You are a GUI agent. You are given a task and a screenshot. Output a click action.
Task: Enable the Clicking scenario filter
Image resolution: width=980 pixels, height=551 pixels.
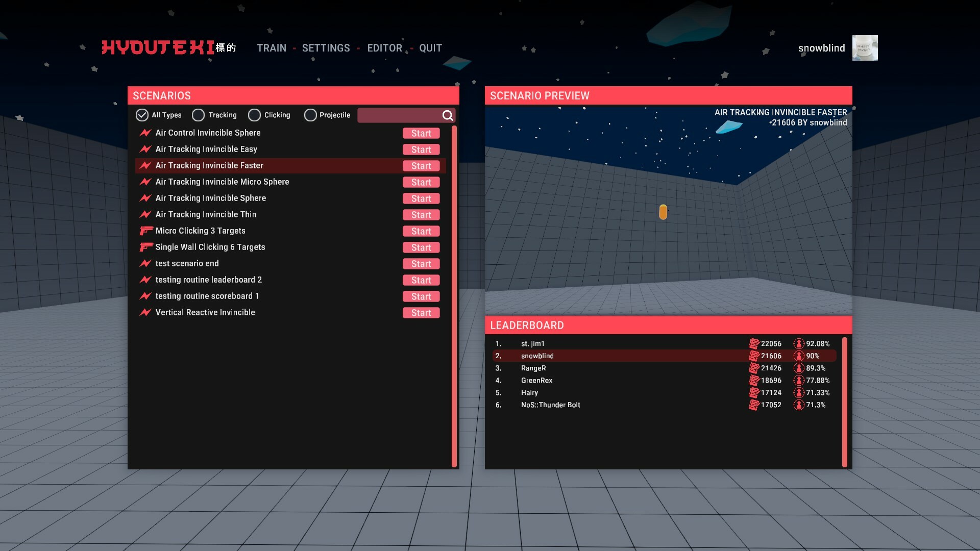pyautogui.click(x=254, y=115)
